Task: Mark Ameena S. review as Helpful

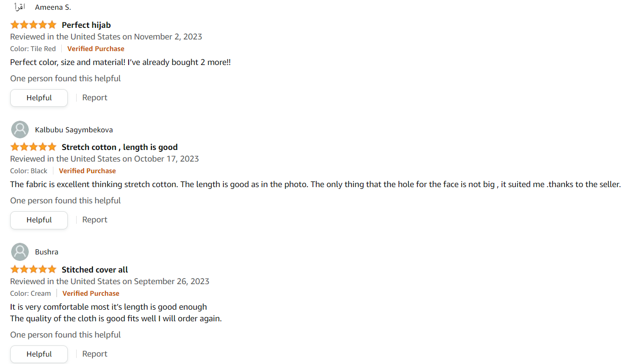Action: pyautogui.click(x=39, y=98)
